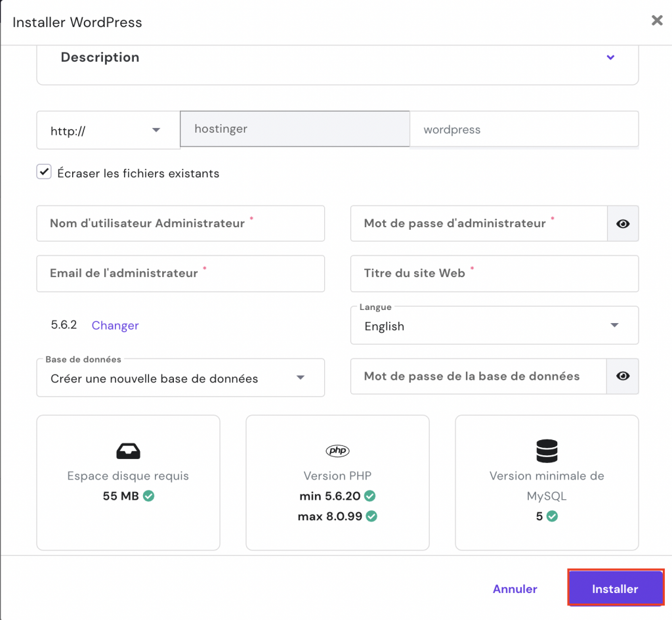
Task: Show the database password using its eye icon
Action: [x=623, y=376]
